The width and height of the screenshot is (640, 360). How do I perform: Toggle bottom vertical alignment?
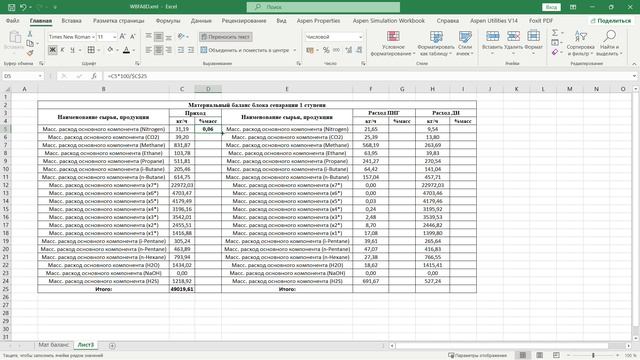[168, 37]
